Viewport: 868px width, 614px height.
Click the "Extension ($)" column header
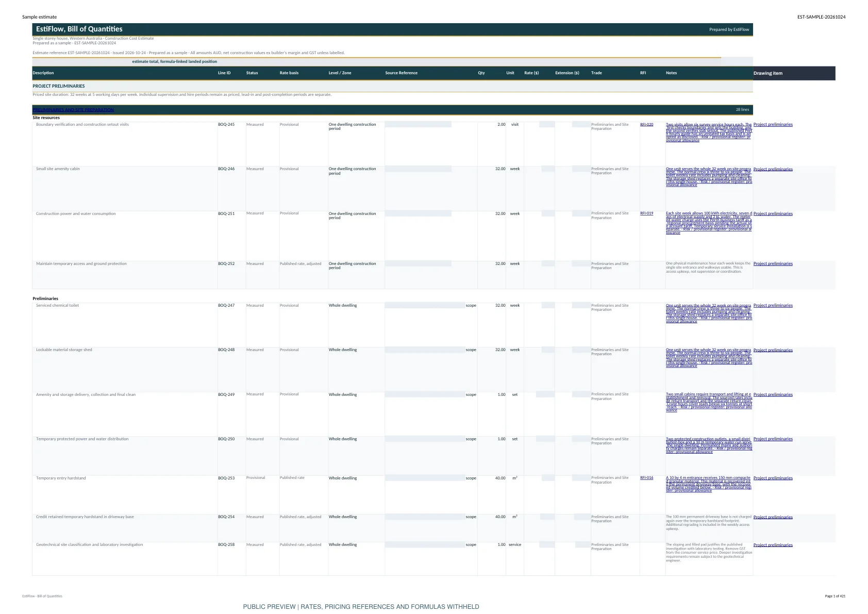point(567,73)
